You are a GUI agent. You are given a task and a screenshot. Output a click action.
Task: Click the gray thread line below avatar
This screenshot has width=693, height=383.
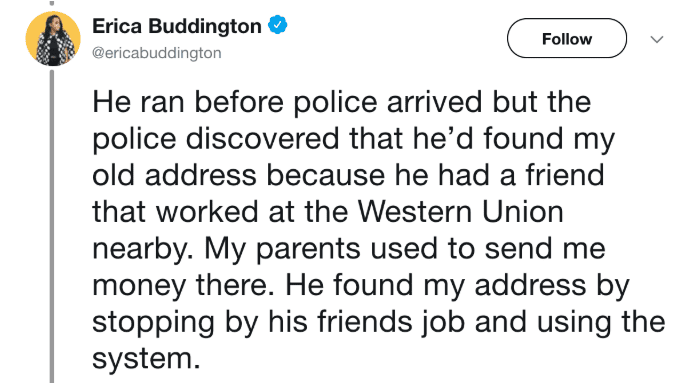[x=52, y=226]
